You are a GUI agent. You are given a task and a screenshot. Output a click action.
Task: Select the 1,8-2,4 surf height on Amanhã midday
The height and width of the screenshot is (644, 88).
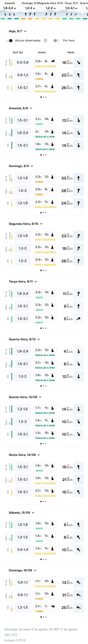tap(23, 133)
